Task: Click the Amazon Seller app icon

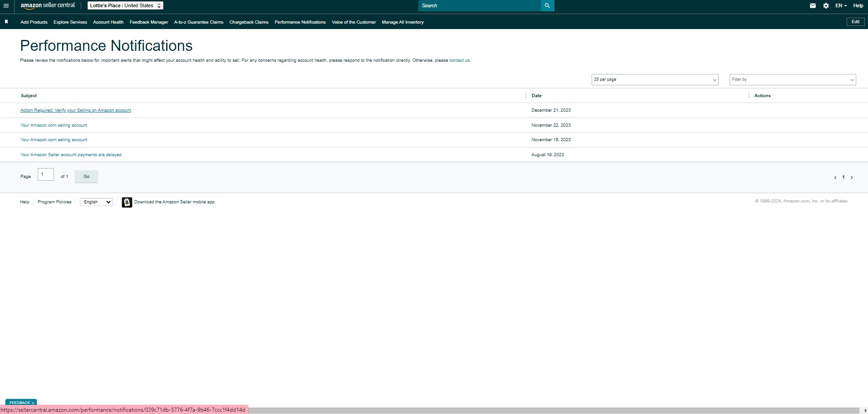Action: pos(127,202)
